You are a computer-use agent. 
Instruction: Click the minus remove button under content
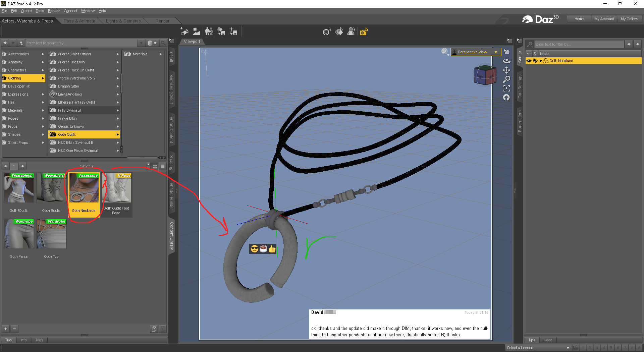pos(14,329)
